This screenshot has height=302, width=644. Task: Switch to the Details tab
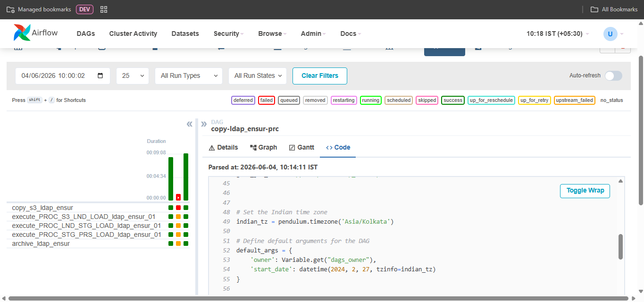point(223,147)
